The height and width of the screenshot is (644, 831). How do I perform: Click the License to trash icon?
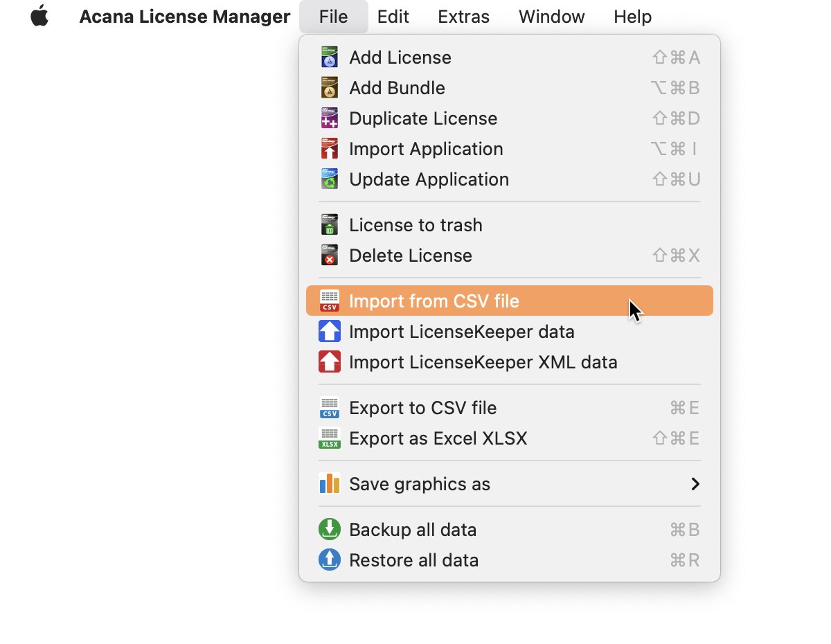[x=330, y=225]
